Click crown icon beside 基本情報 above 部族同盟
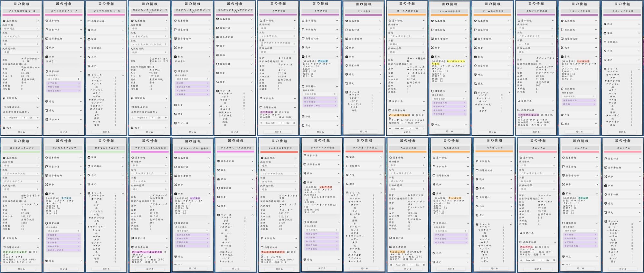 [x=4, y=21]
